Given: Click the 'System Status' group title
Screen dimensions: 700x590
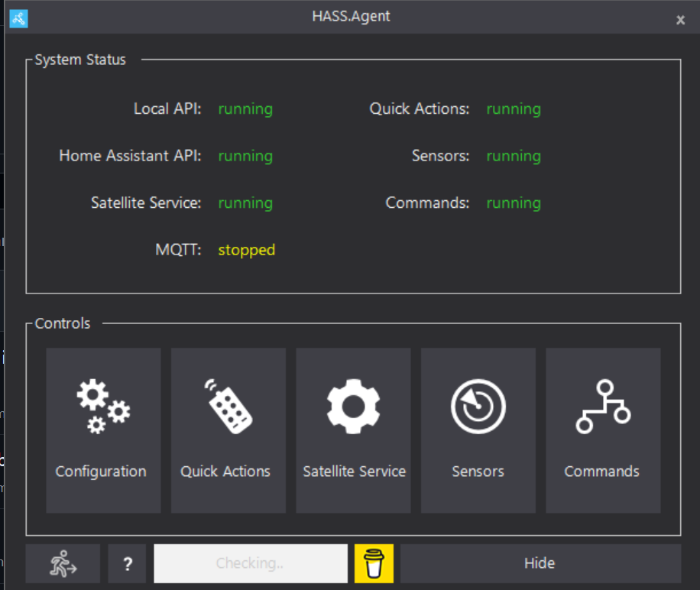Looking at the screenshot, I should pyautogui.click(x=80, y=60).
